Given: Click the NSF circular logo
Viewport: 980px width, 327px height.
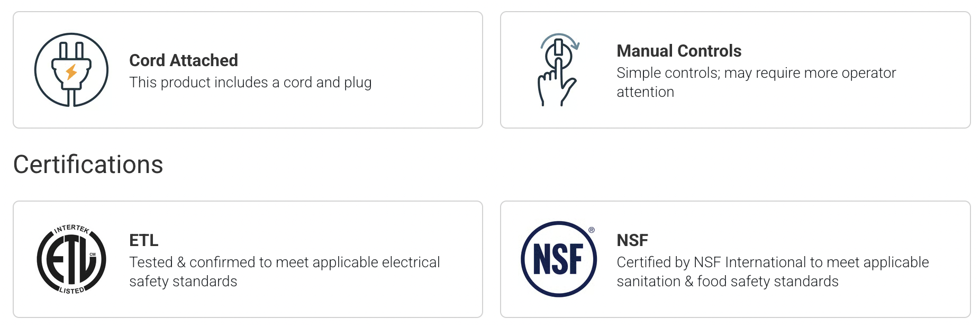Looking at the screenshot, I should (x=559, y=259).
